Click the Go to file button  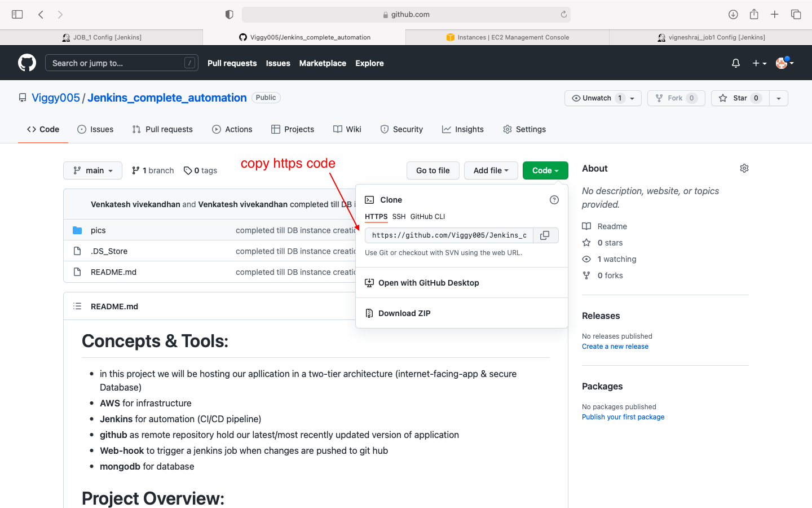pyautogui.click(x=433, y=170)
